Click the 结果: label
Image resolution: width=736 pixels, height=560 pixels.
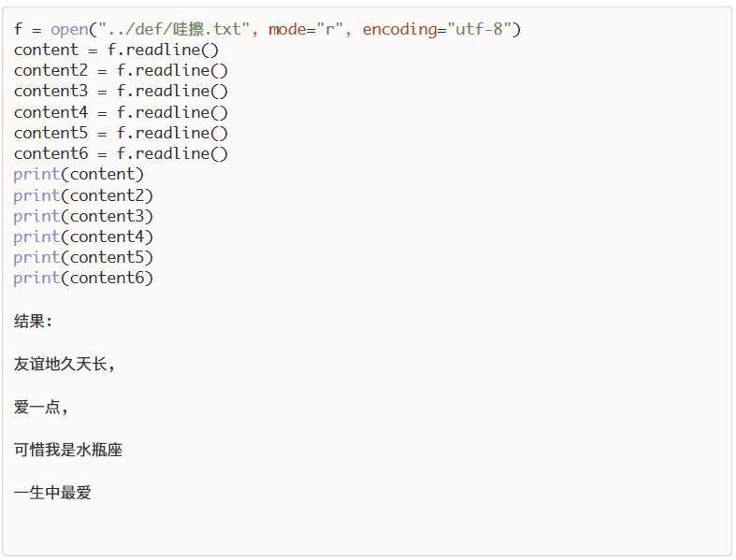click(x=33, y=322)
